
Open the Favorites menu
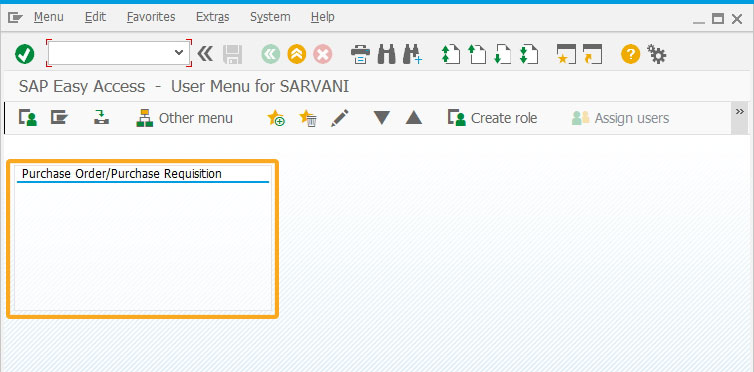point(151,17)
